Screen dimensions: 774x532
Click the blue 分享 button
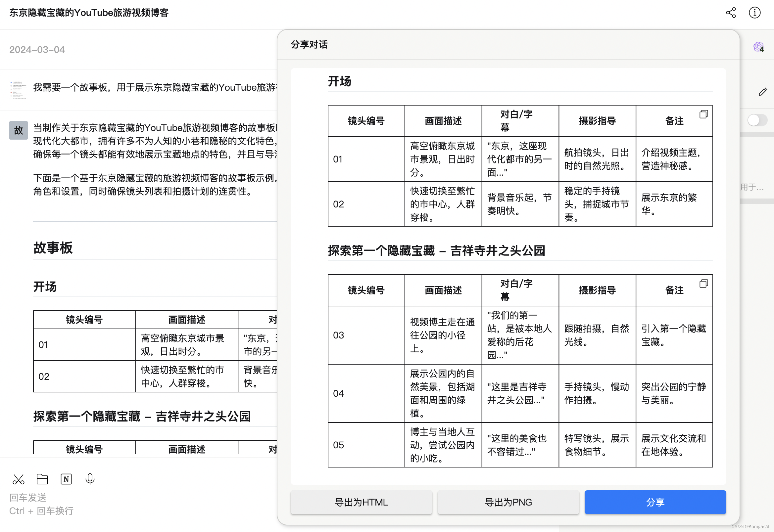[655, 502]
